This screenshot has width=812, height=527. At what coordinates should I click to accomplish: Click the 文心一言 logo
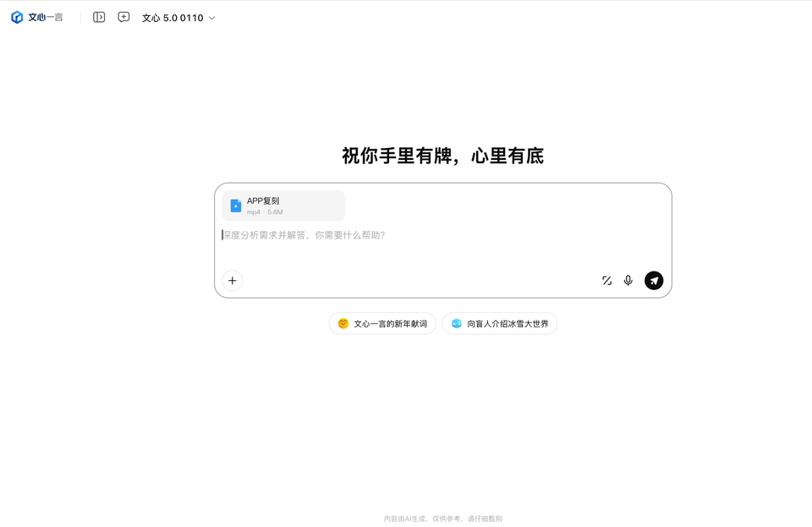click(x=19, y=16)
